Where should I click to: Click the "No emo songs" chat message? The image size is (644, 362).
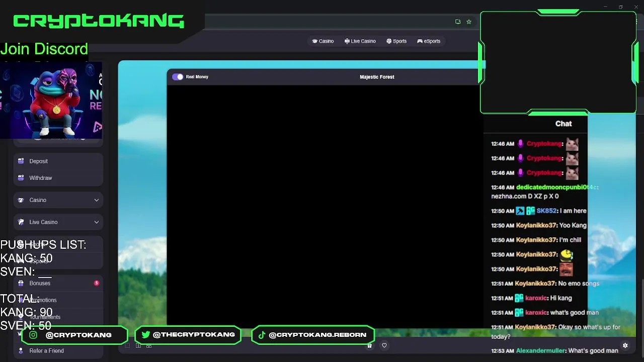[x=579, y=284]
